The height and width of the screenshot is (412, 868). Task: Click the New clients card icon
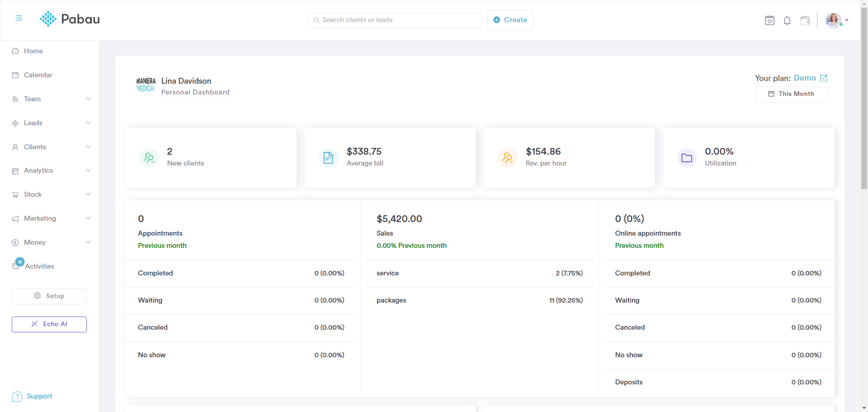[x=149, y=158]
